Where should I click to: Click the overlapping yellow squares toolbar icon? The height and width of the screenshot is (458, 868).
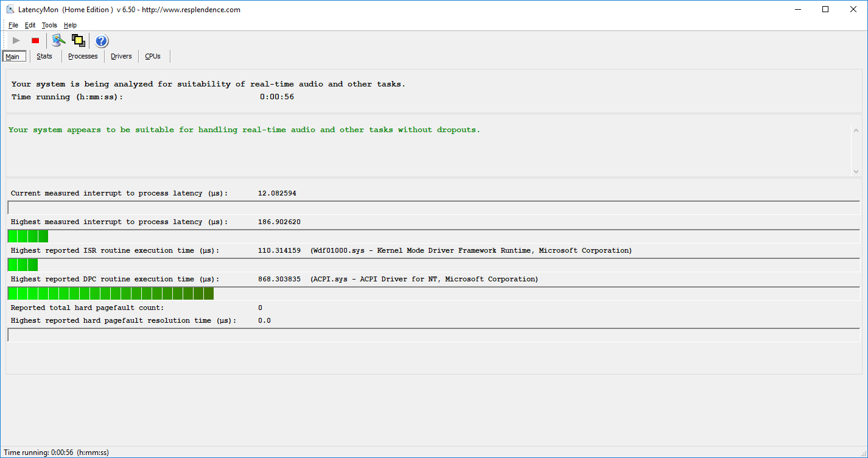tap(78, 41)
